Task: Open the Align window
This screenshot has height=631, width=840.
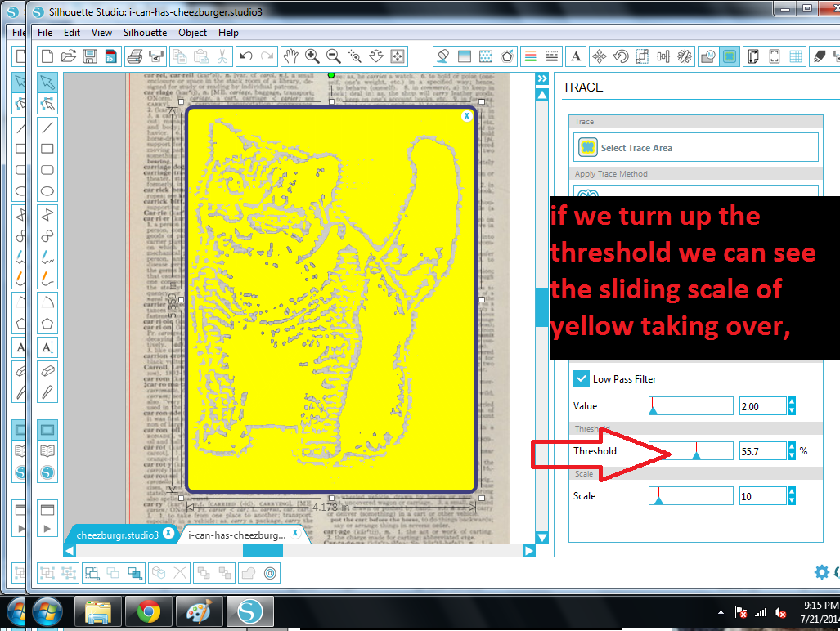Action: pos(663,56)
